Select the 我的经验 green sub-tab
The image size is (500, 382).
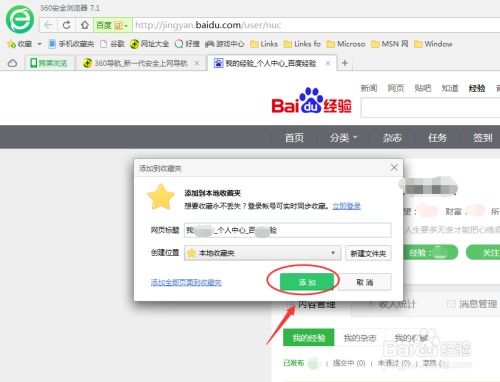tap(308, 338)
